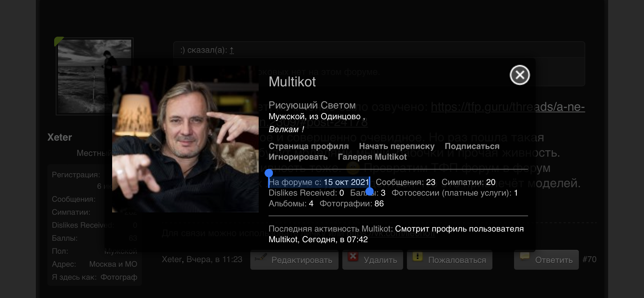Open Сообщения count 23

point(431,182)
